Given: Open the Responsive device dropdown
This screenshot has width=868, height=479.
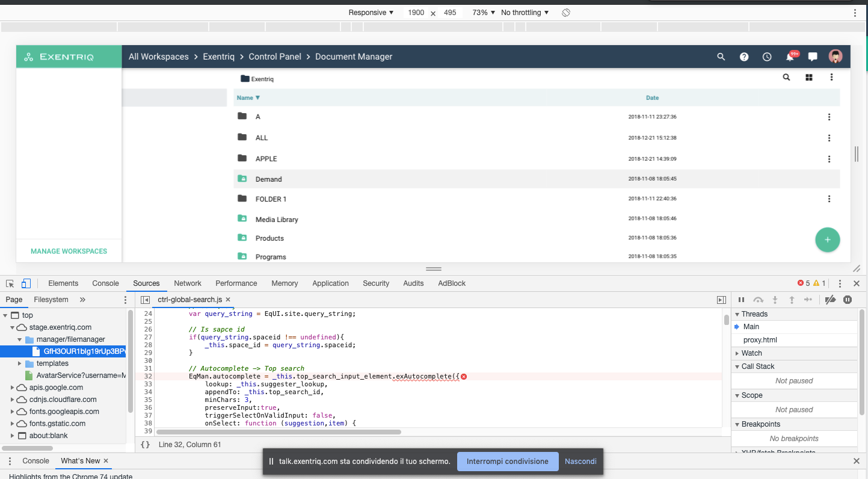Looking at the screenshot, I should pos(371,13).
